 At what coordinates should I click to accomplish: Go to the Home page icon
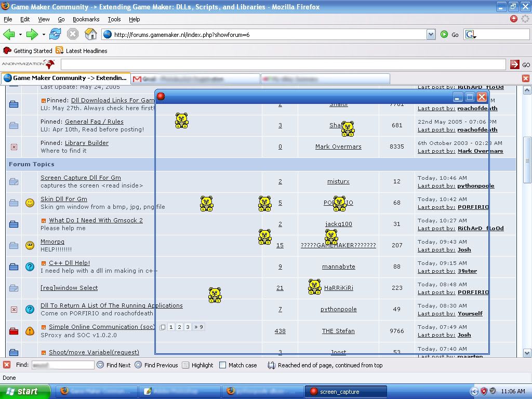90,34
